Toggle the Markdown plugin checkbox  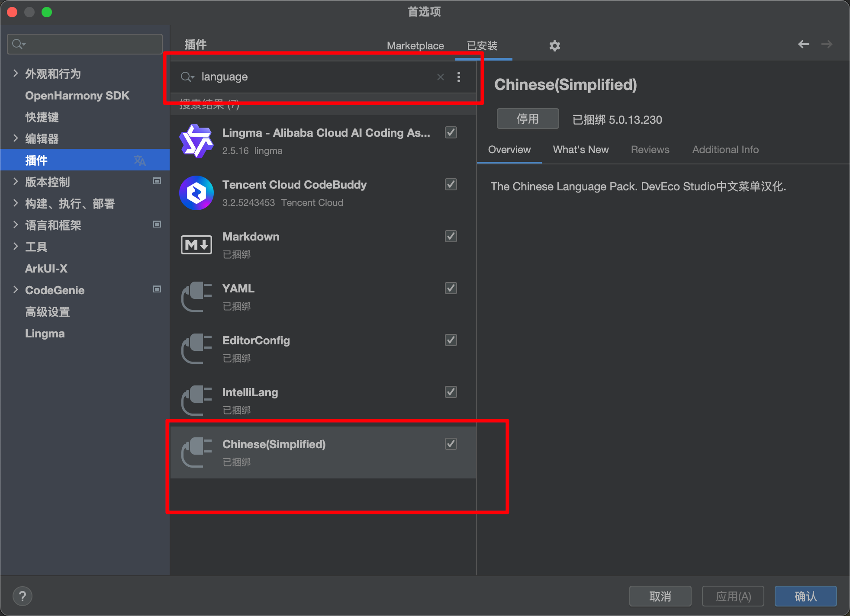pos(451,236)
